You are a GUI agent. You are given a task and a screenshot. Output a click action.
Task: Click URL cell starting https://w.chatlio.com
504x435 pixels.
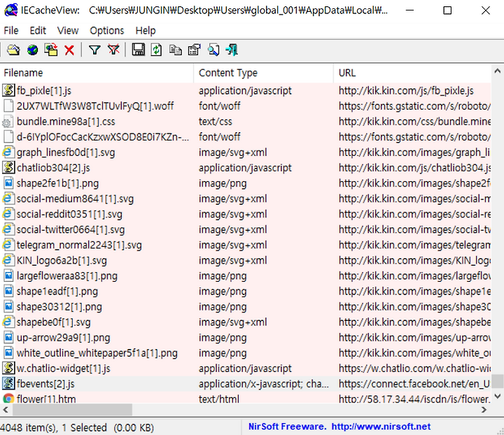pos(414,369)
